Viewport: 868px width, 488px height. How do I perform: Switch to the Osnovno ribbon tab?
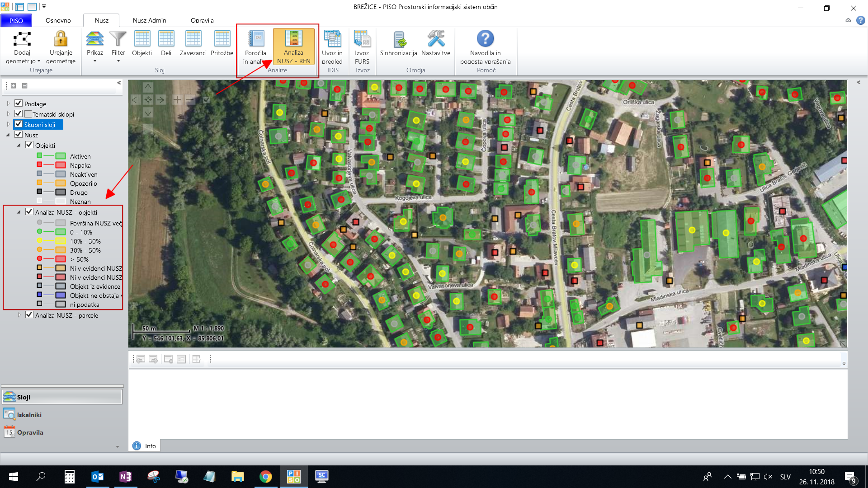click(58, 20)
